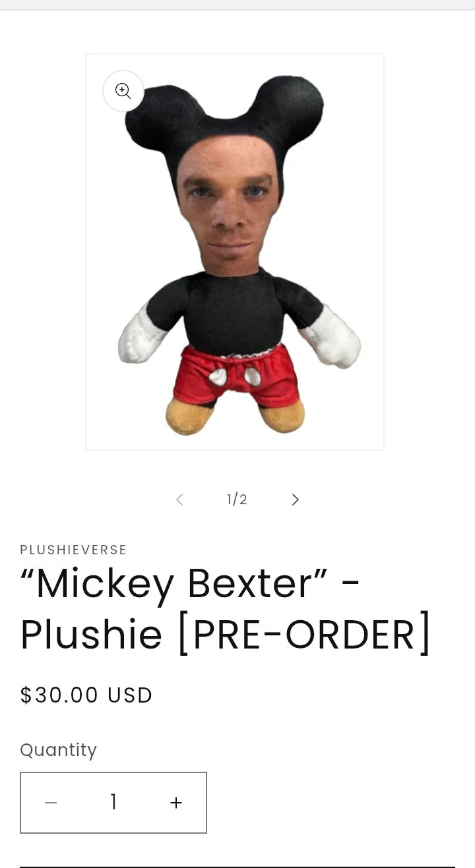Go to the next product image

(x=295, y=500)
